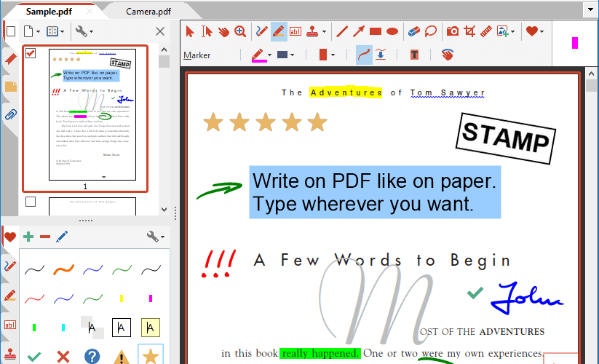Open the Stamp tool dropdown arrow

tap(325, 32)
